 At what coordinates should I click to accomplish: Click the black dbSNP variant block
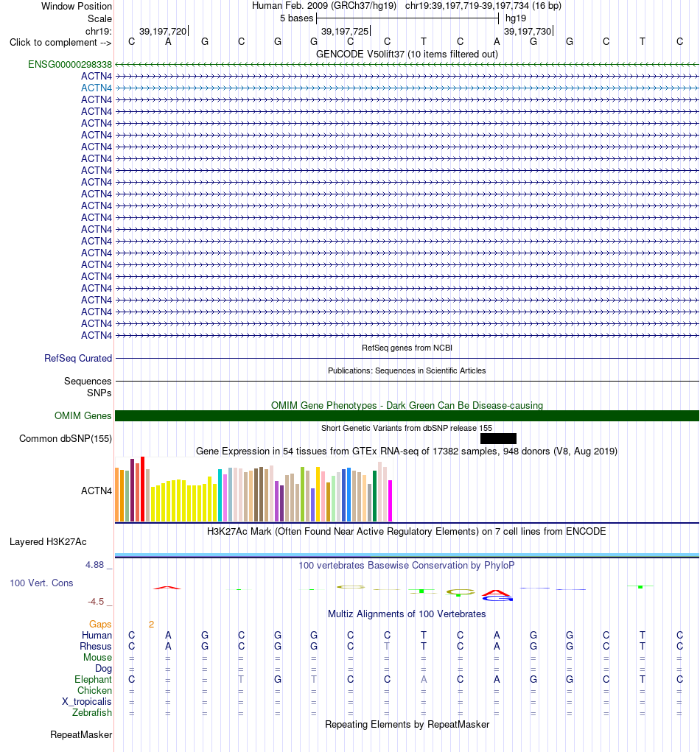[498, 438]
